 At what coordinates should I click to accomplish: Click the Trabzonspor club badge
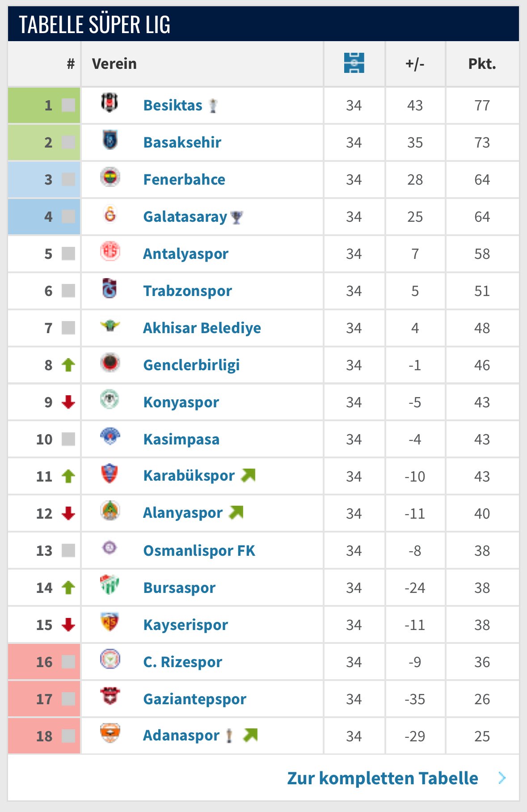(110, 288)
